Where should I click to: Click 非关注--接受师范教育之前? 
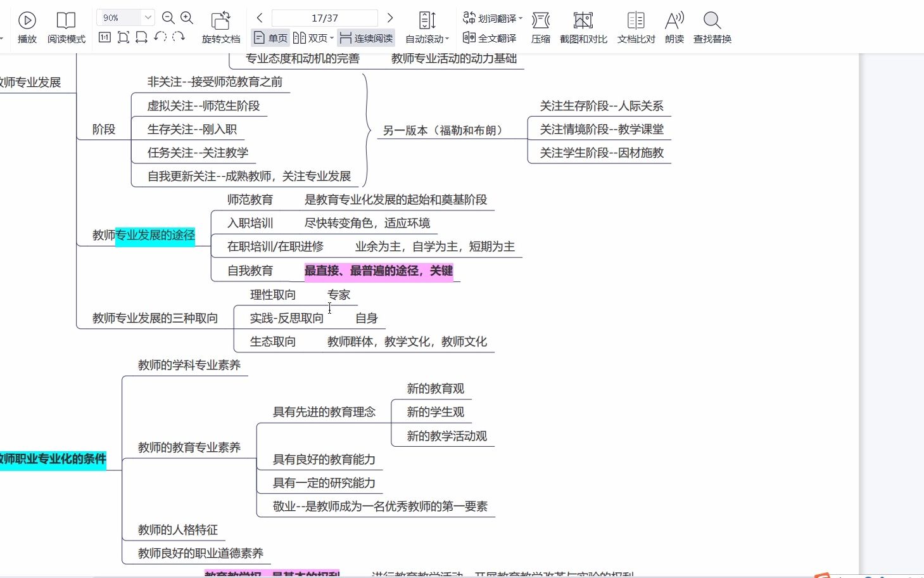(215, 82)
